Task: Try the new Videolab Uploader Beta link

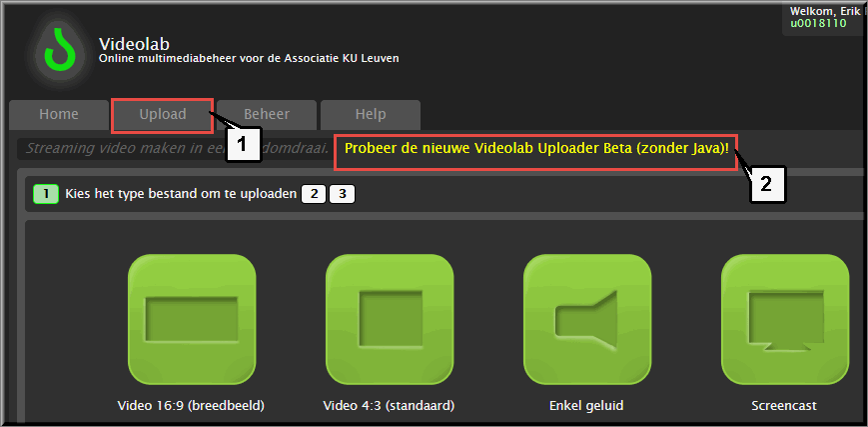Action: point(536,149)
